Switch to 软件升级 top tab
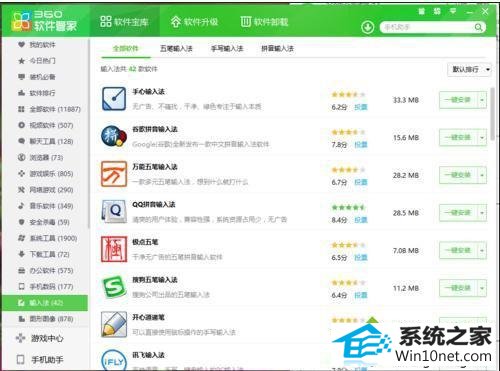Image resolution: width=500 pixels, height=371 pixels. click(x=195, y=22)
